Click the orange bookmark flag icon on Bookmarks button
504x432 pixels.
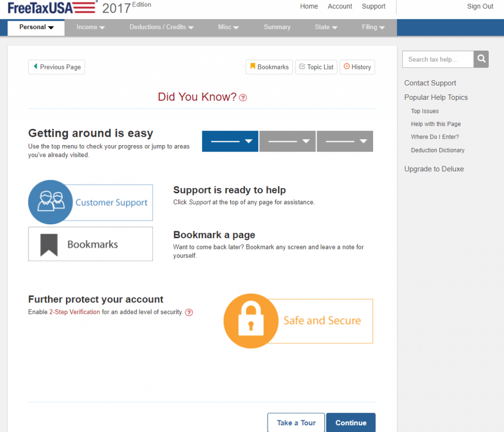tap(252, 67)
